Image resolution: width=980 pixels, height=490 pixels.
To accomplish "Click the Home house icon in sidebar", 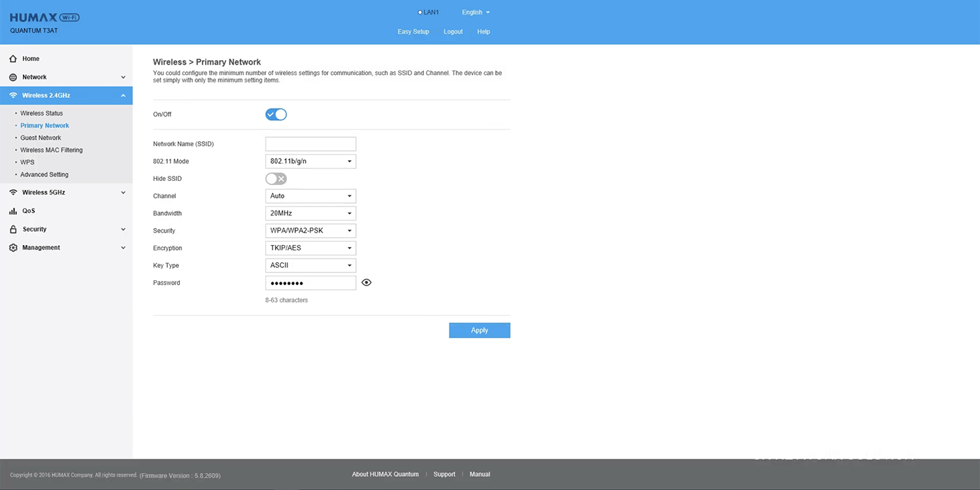I will (x=13, y=59).
